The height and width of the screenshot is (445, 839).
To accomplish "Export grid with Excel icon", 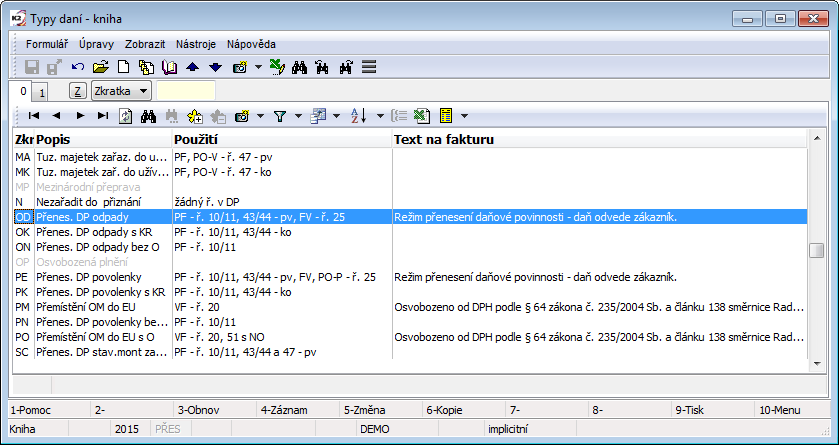I will 423,116.
